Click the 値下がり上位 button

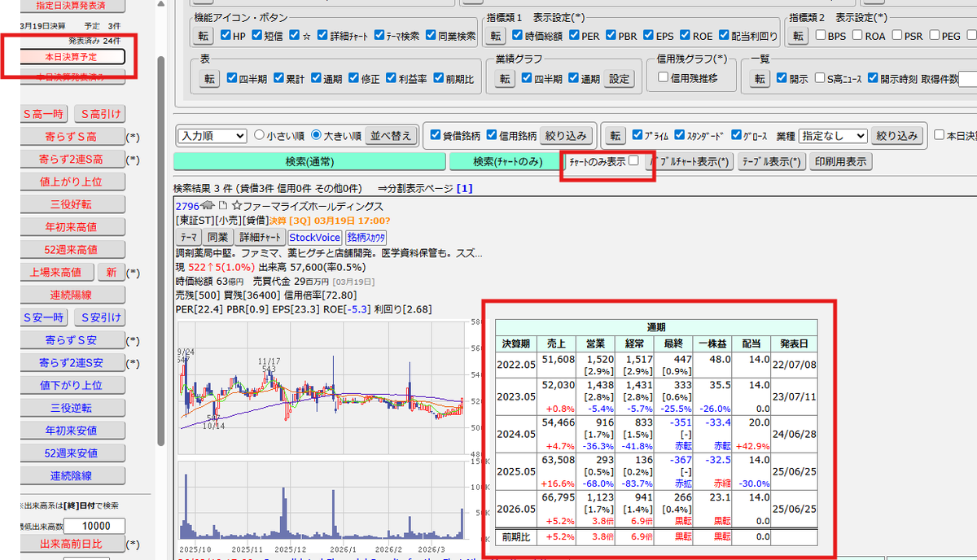point(72,385)
